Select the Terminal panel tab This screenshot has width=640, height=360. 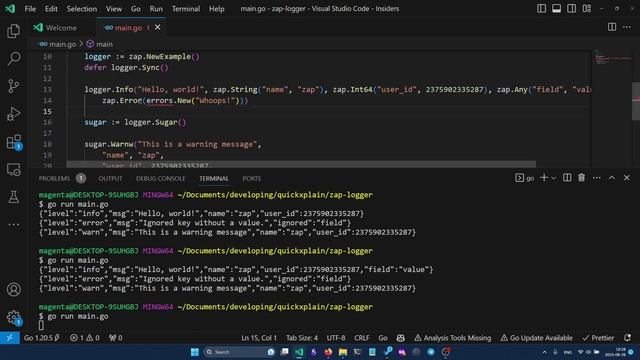(214, 178)
